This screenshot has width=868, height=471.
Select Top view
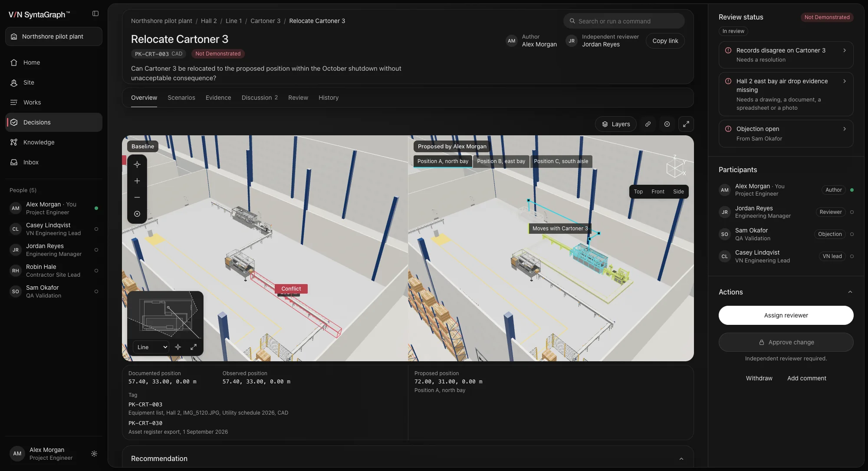[638, 192]
